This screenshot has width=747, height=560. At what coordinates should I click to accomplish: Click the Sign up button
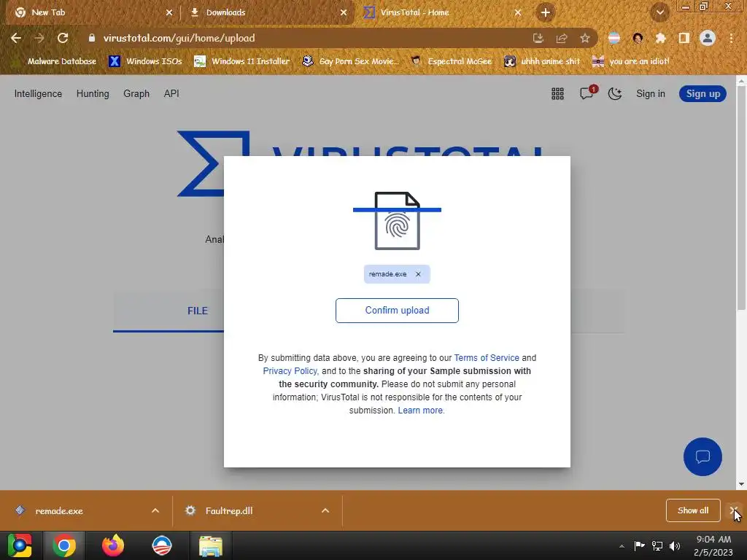pos(703,94)
